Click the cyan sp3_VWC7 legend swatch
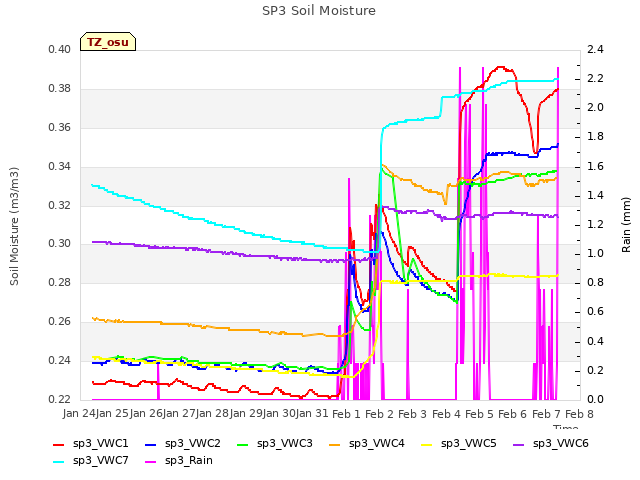The width and height of the screenshot is (640, 480). pos(59,462)
